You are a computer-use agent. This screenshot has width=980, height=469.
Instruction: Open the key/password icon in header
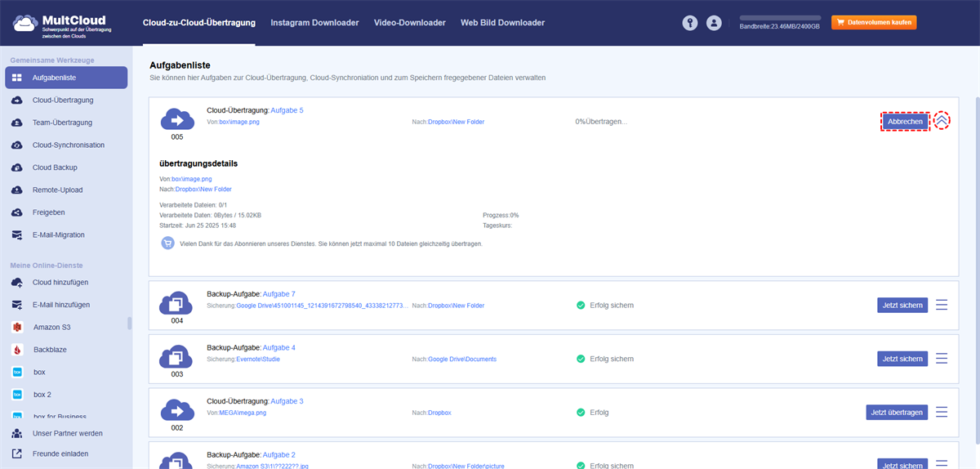(690, 23)
